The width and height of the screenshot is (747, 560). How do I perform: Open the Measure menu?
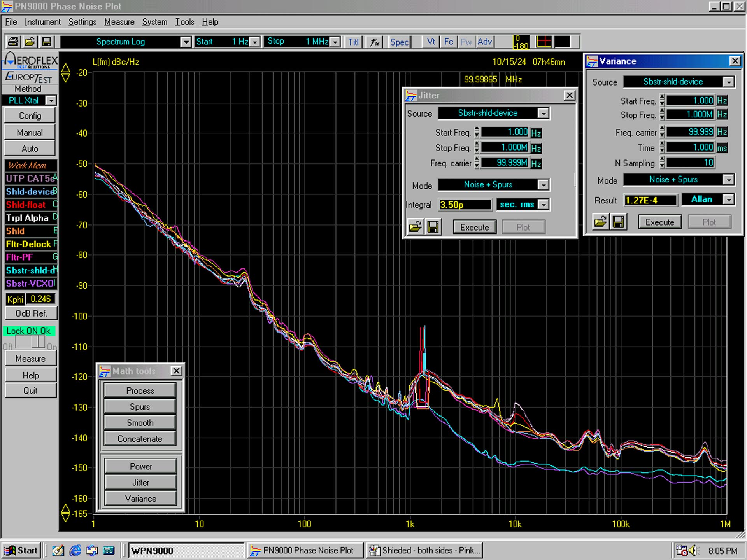[x=119, y=22]
